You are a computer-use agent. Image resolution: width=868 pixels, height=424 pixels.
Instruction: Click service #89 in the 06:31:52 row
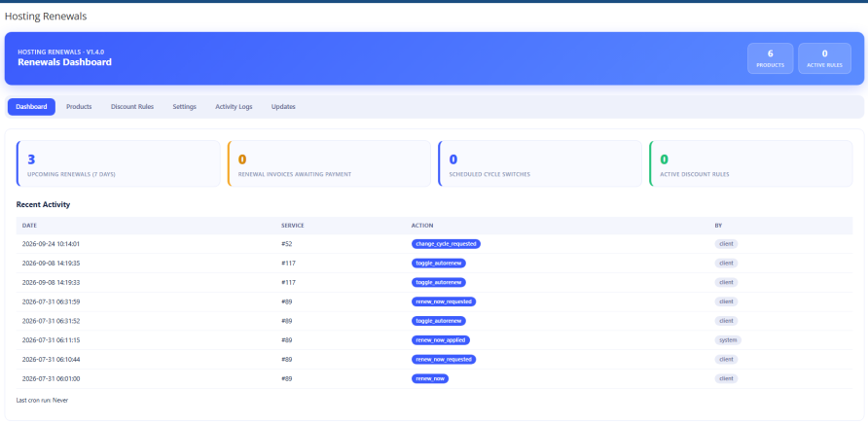coord(287,321)
